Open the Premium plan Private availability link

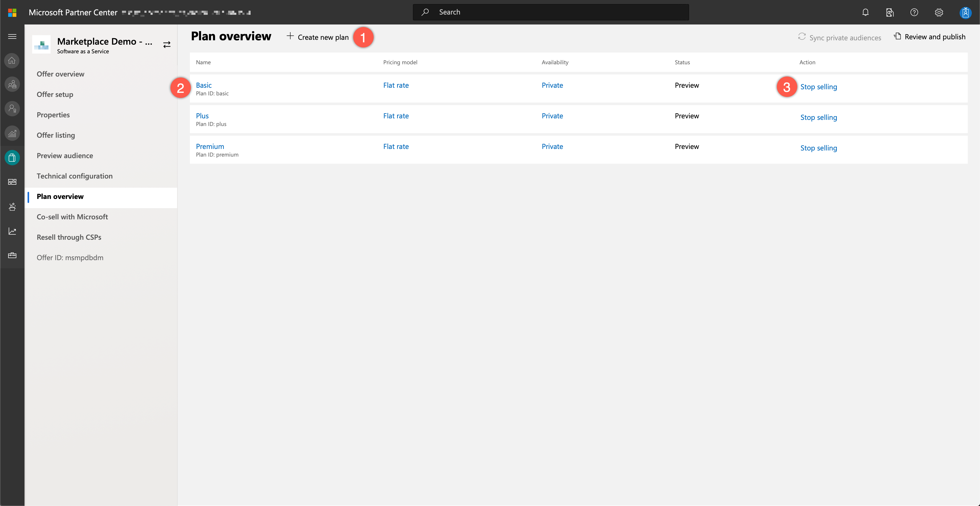[x=552, y=146]
